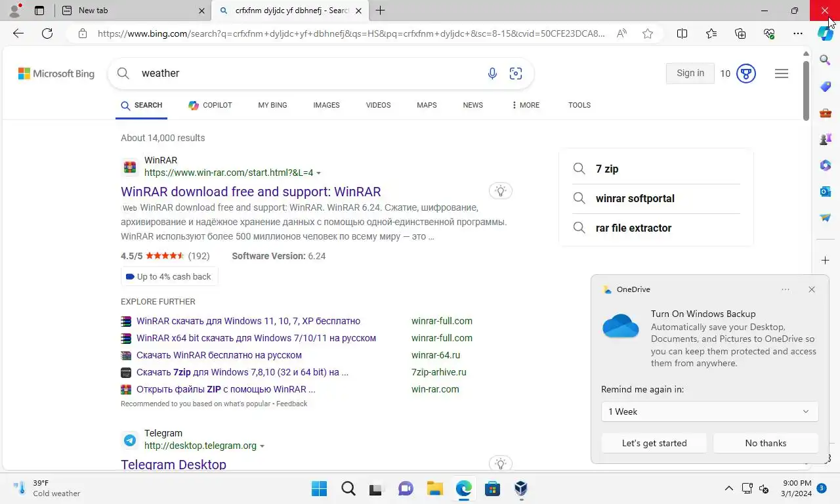Open Favorites list icon in toolbar
The height and width of the screenshot is (504, 840).
click(711, 33)
